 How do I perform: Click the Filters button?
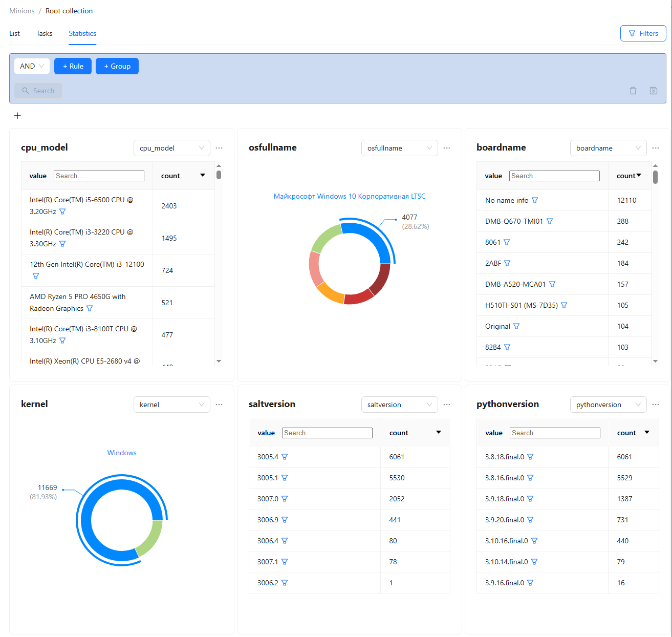[643, 33]
